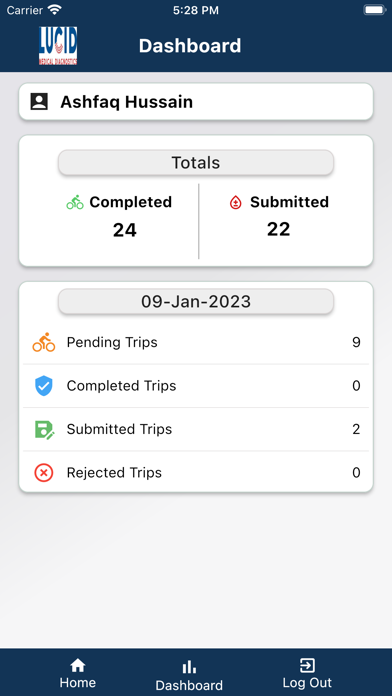Open the Completed Trips row

(196, 386)
